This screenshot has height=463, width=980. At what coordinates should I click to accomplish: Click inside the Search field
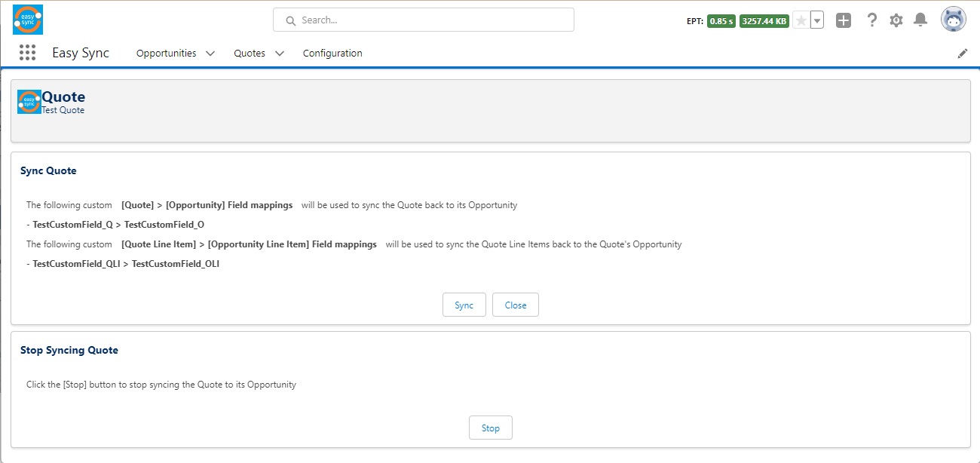coord(422,20)
